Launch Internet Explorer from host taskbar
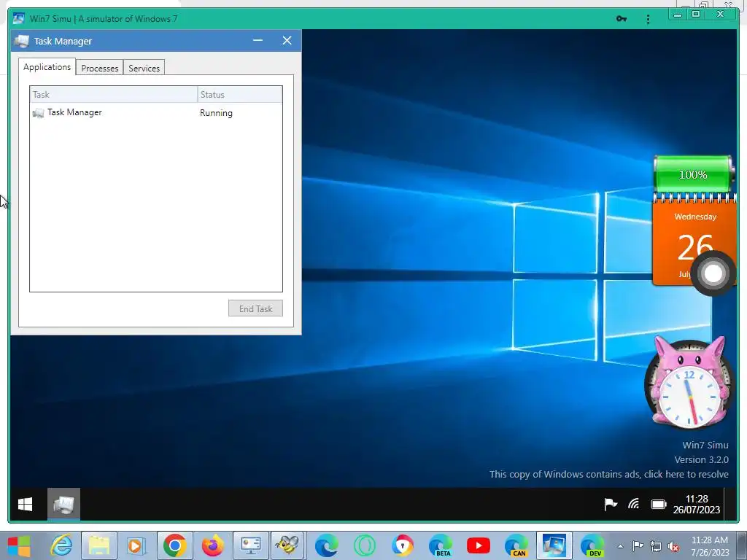 pyautogui.click(x=61, y=545)
